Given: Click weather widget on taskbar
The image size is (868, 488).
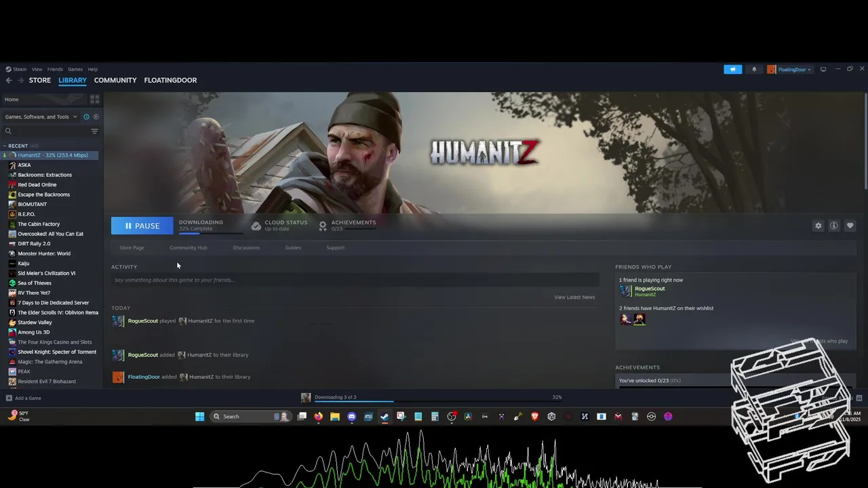Looking at the screenshot, I should (x=20, y=416).
